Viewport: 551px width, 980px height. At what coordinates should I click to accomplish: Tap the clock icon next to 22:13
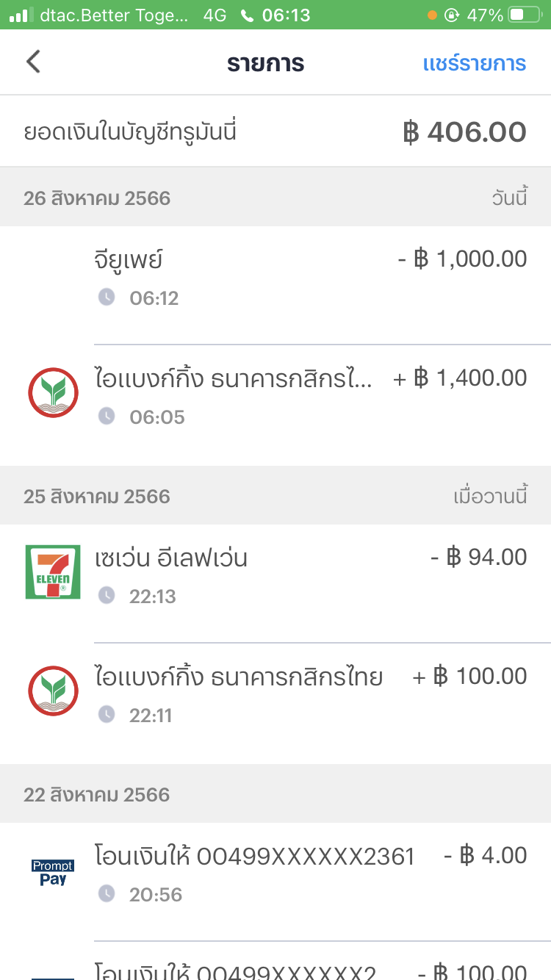coord(107,596)
